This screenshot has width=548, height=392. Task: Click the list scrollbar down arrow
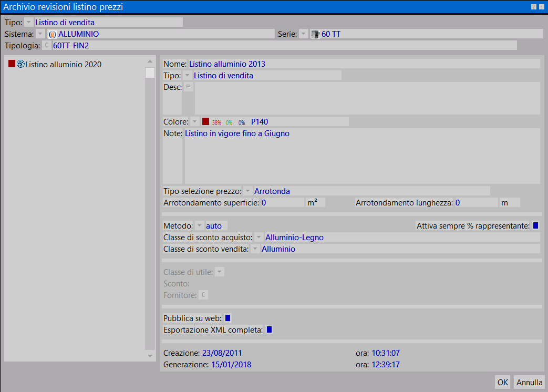point(150,356)
